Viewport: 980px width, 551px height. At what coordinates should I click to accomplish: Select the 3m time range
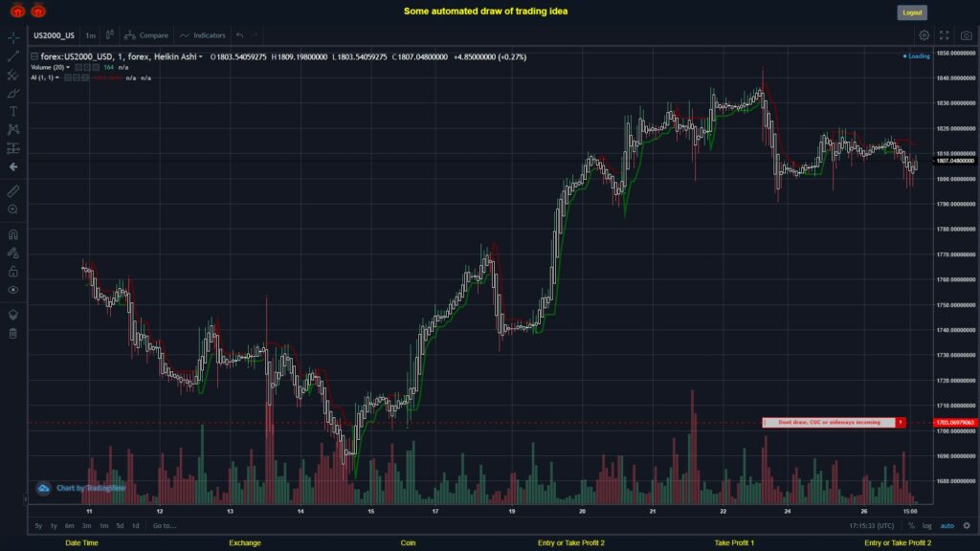[87, 526]
